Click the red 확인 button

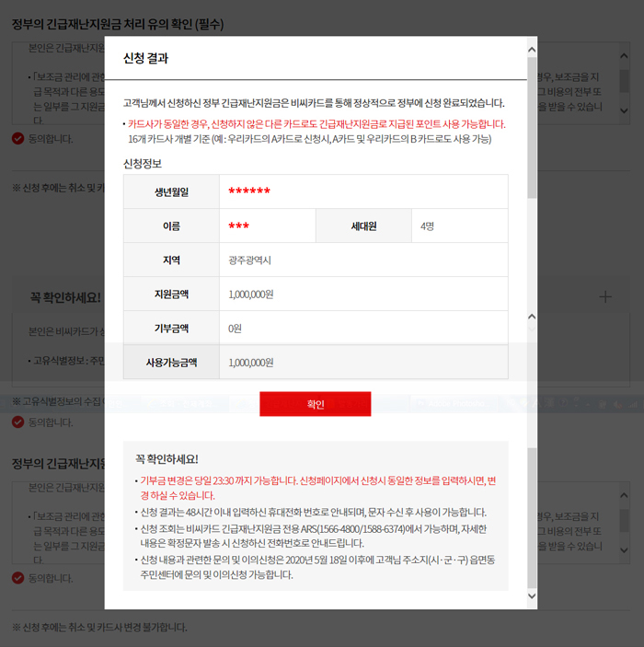(316, 404)
